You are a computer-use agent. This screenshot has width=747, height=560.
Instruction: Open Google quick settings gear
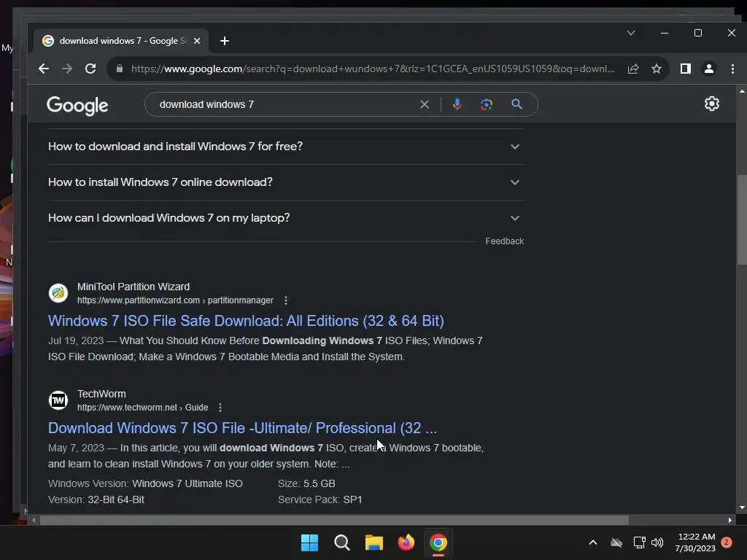click(x=712, y=104)
